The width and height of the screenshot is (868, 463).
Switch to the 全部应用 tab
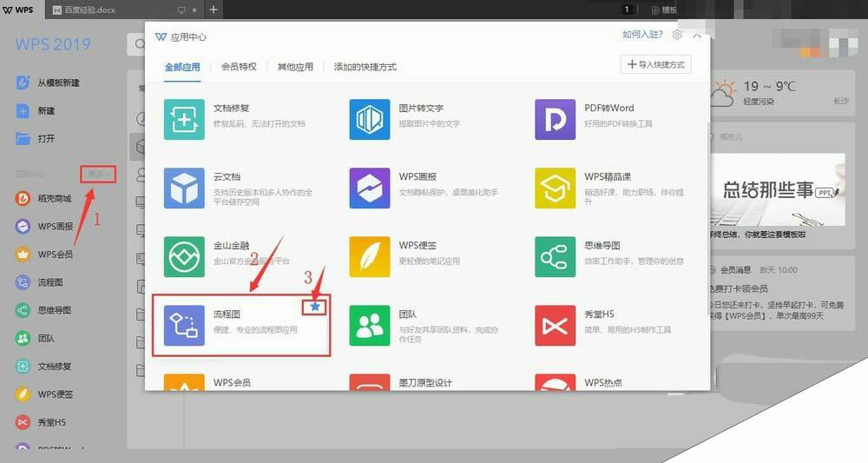click(182, 67)
